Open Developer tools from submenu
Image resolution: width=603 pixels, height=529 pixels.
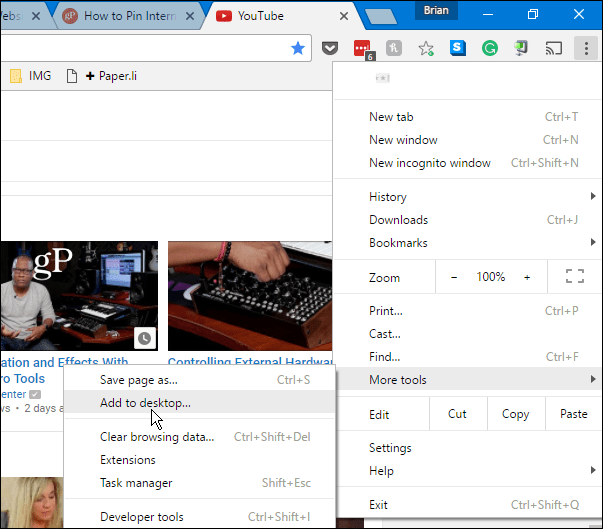point(199,517)
